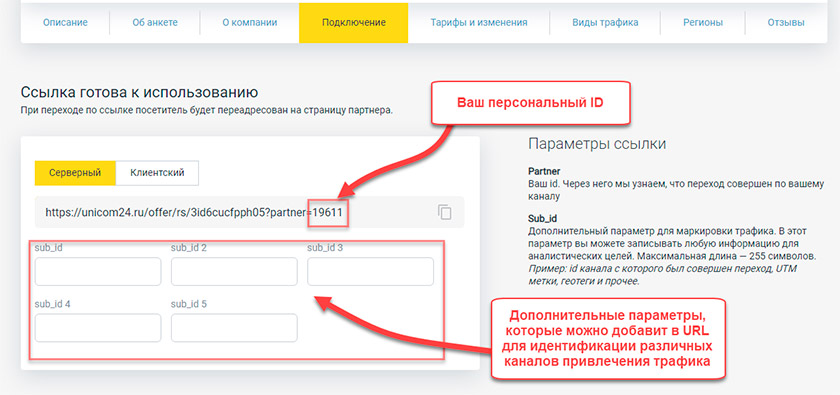Click the Параметры ссылки heading
The width and height of the screenshot is (840, 395).
tap(597, 144)
